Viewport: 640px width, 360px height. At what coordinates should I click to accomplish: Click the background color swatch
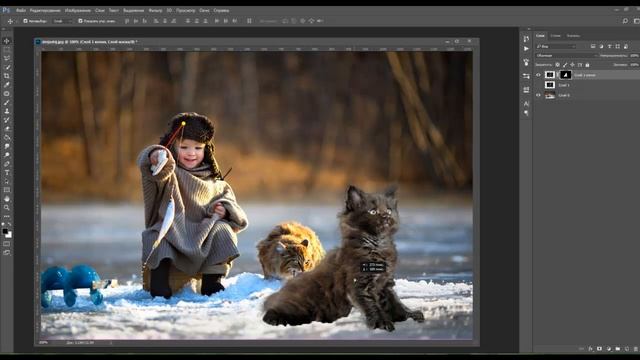[x=9, y=235]
